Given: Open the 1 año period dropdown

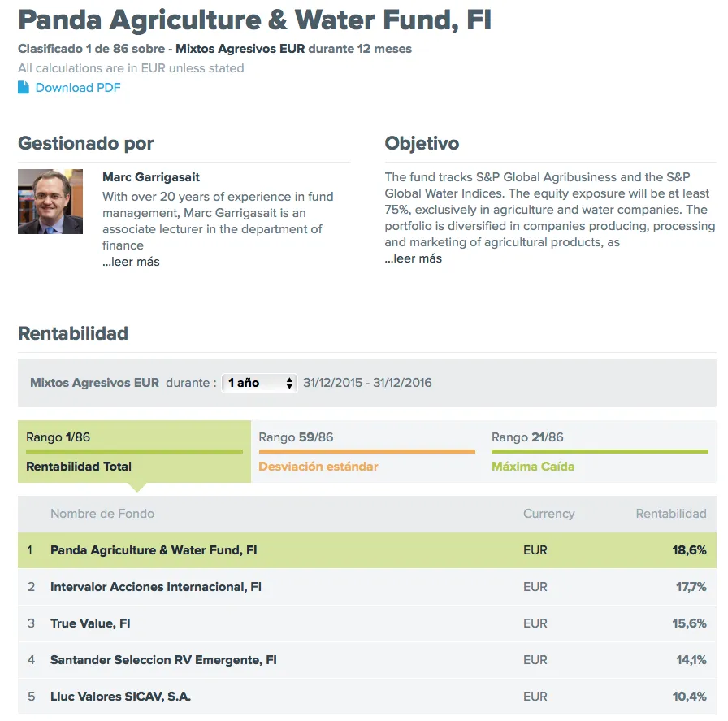Looking at the screenshot, I should pos(261,383).
